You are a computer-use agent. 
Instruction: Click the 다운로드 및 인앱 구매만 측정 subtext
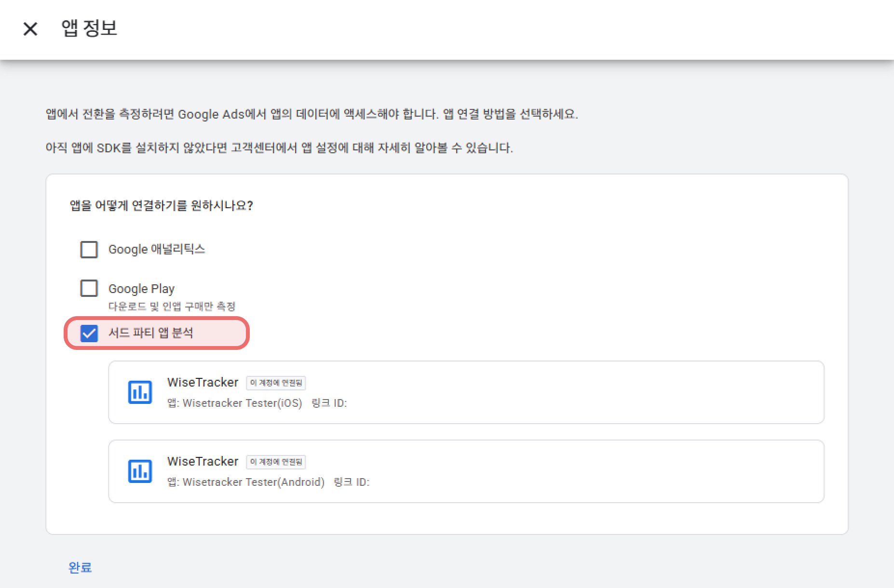(x=172, y=307)
